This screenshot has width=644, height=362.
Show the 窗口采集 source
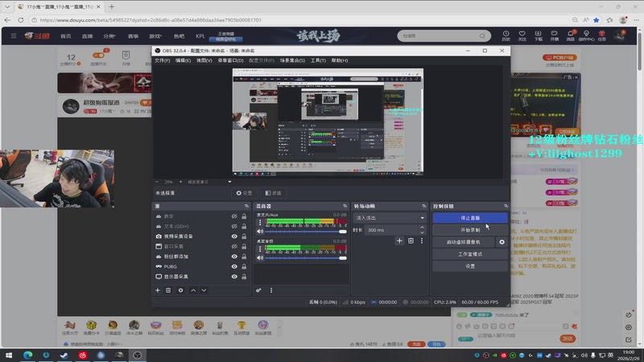pyautogui.click(x=234, y=246)
